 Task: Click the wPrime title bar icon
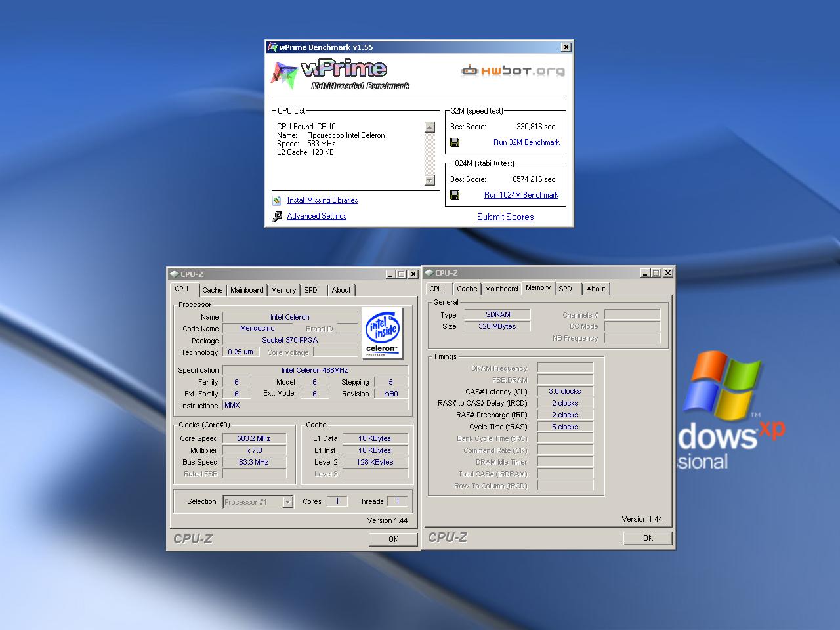[272, 47]
